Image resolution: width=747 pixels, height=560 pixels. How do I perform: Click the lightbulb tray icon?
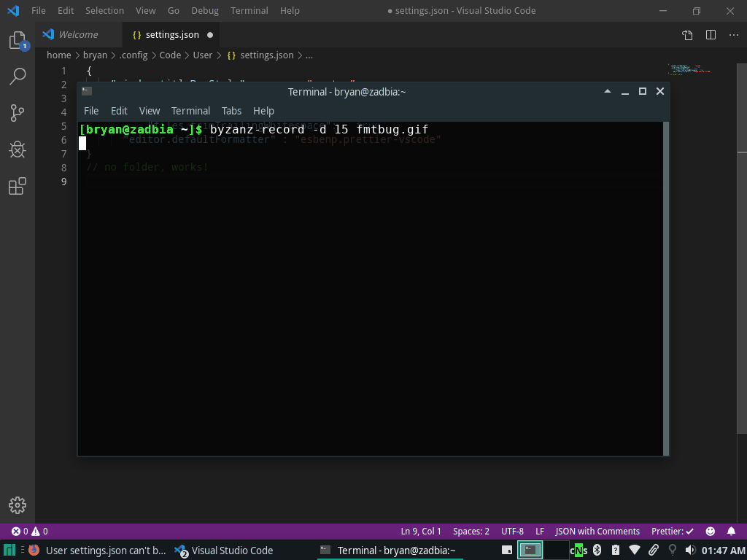pos(672,550)
